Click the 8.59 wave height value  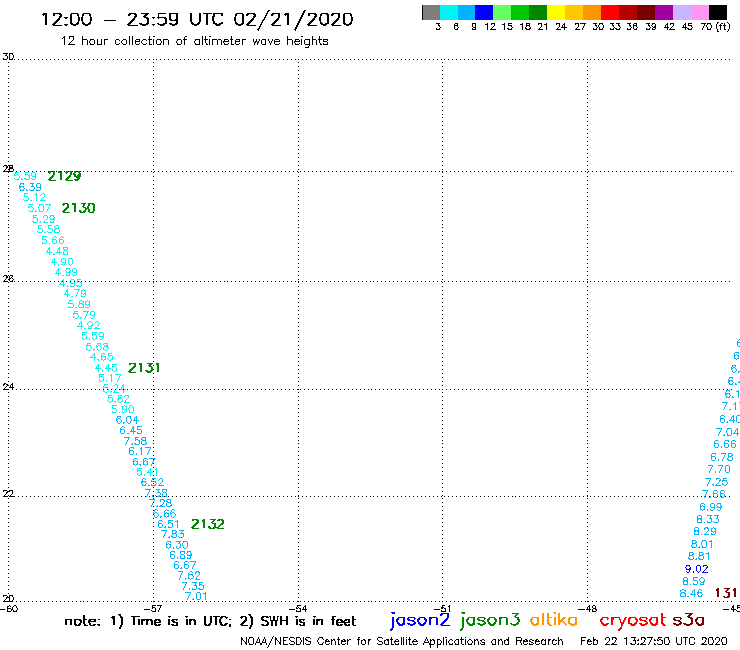click(694, 581)
